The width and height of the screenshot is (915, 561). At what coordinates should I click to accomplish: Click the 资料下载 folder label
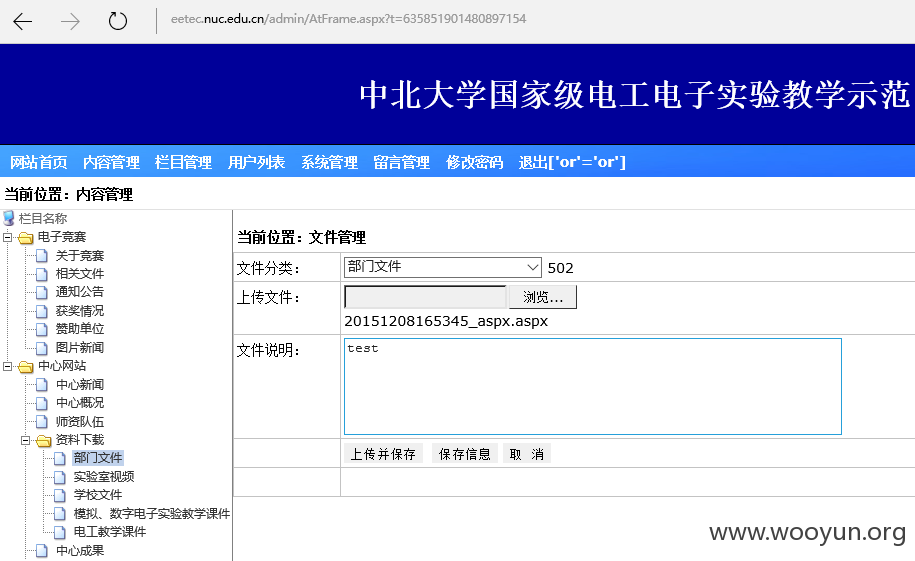tap(80, 440)
